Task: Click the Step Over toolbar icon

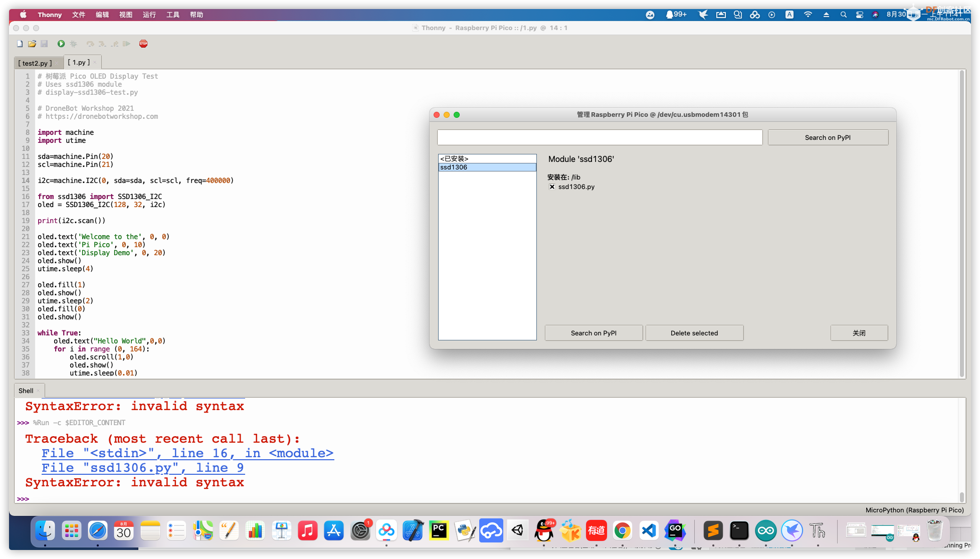Action: [x=90, y=44]
